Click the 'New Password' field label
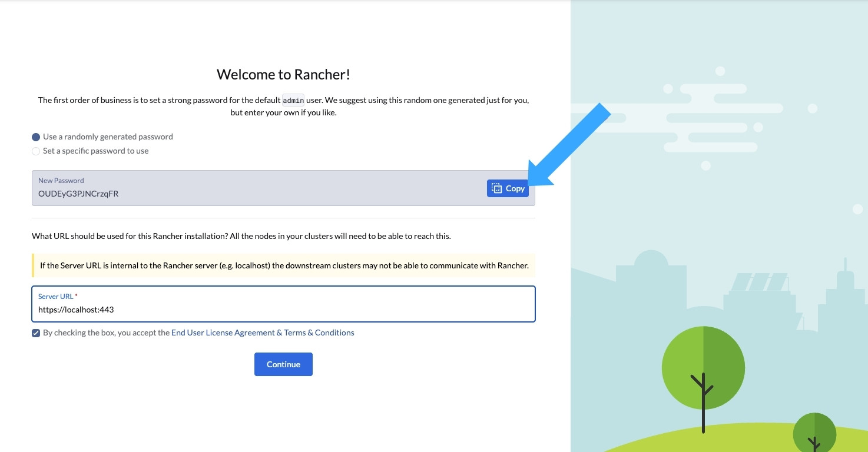Viewport: 868px width, 452px height. [61, 181]
